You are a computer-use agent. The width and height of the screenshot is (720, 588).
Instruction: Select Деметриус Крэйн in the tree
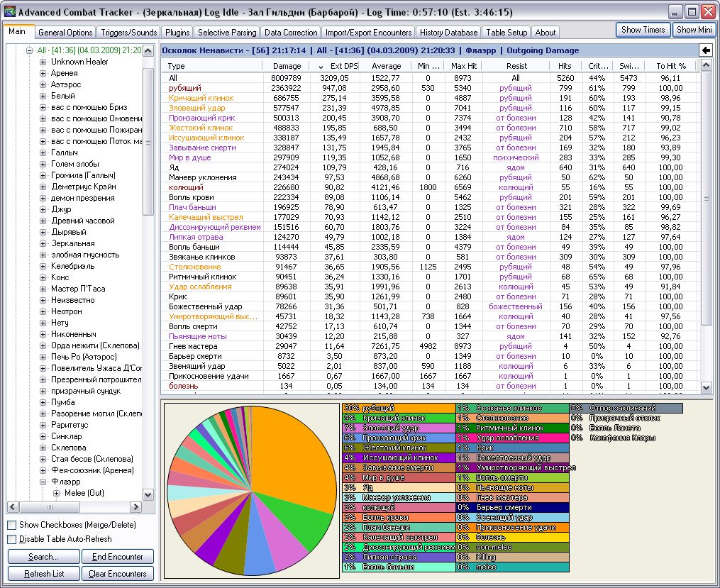point(83,187)
